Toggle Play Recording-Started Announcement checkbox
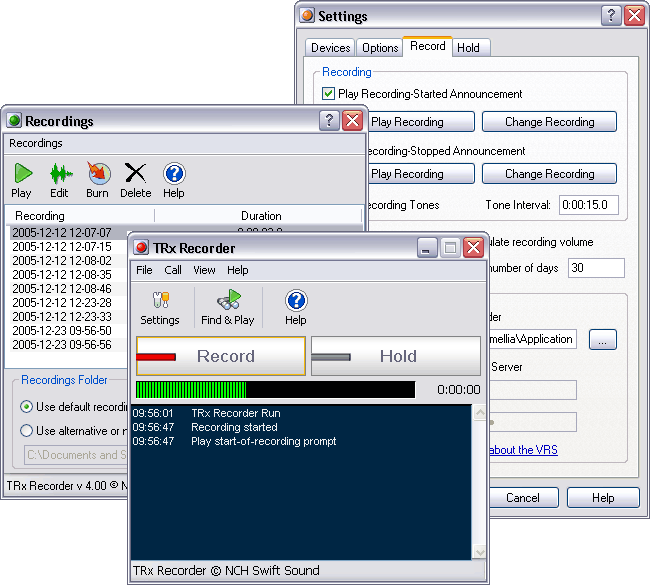The height and width of the screenshot is (585, 650). coord(328,94)
